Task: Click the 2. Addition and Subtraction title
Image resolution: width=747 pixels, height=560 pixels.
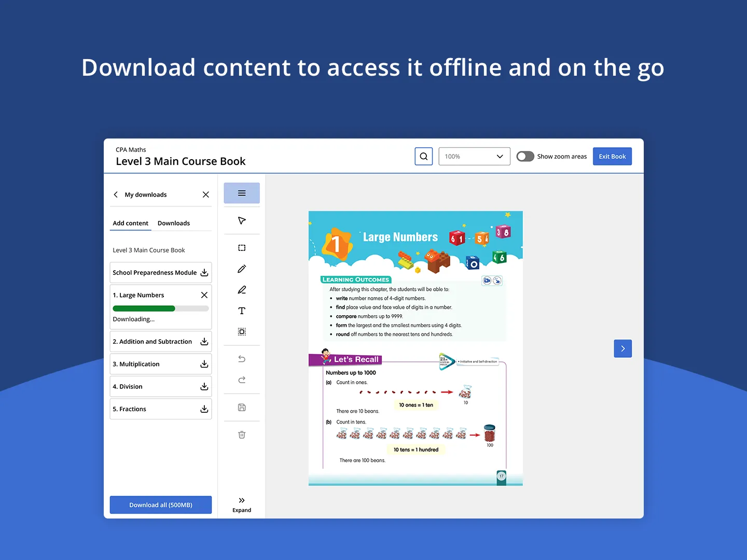Action: coord(153,342)
